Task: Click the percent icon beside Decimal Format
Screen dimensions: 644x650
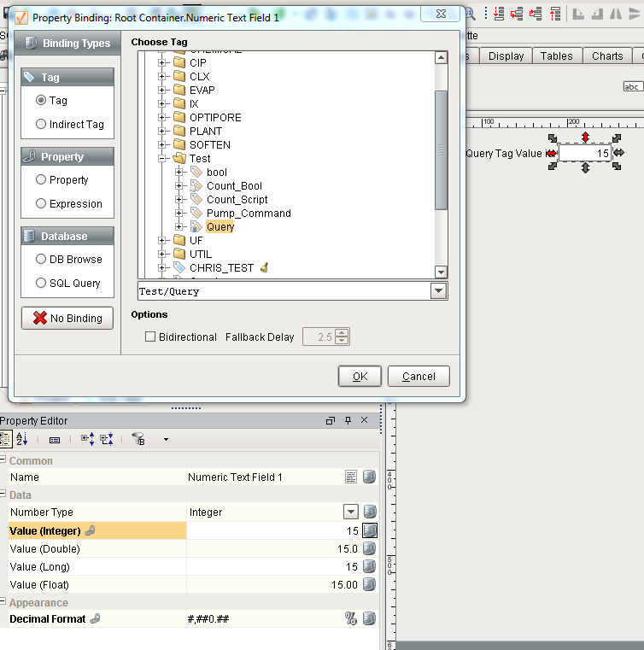Action: tap(350, 618)
